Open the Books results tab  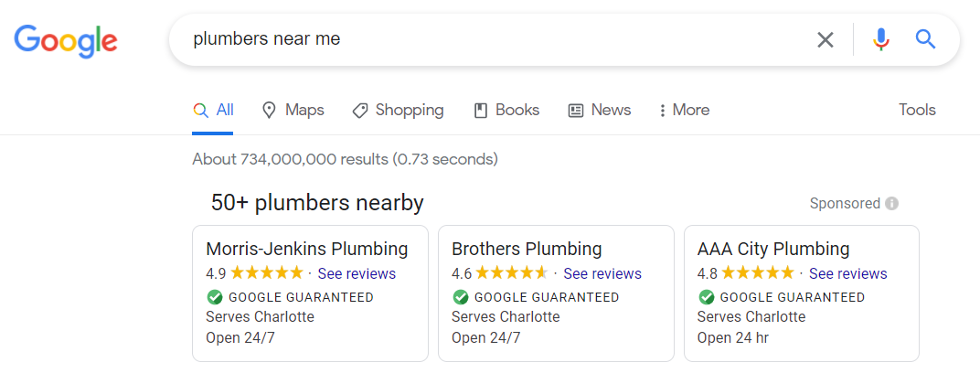tap(506, 110)
